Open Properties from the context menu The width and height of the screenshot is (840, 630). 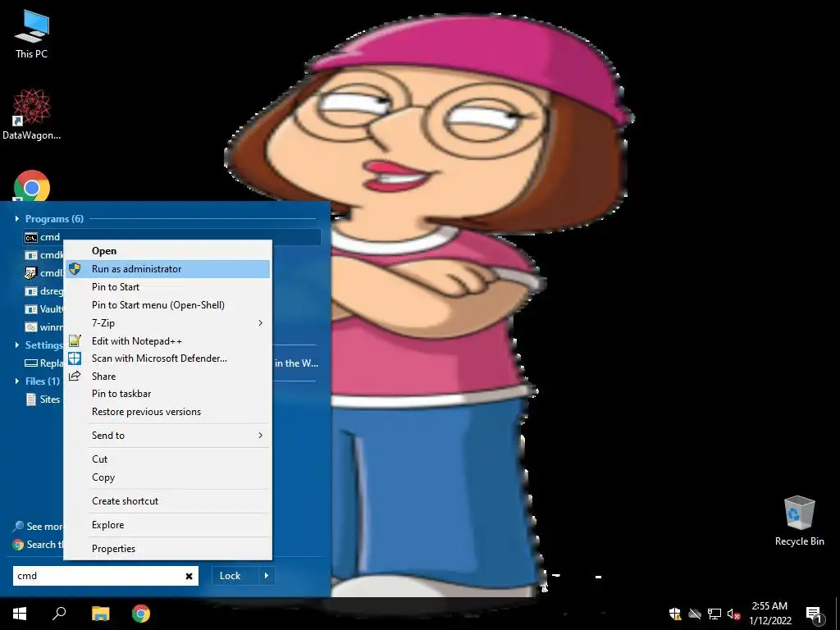point(167,549)
